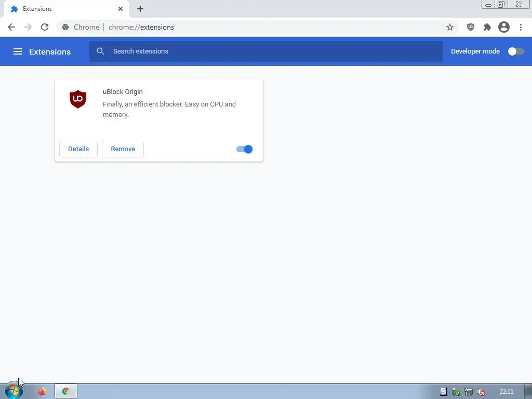Remove the uBlock Origin extension

tap(123, 149)
